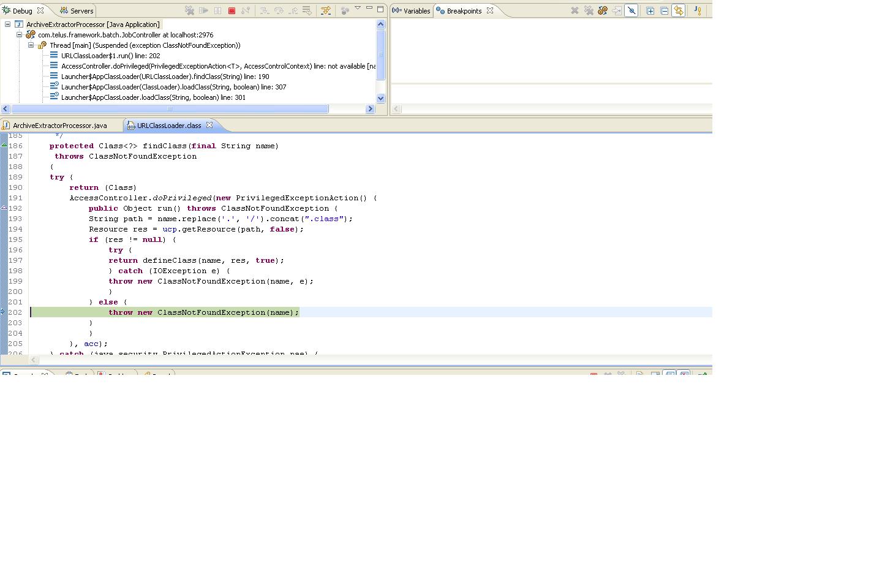Select the URLClassLoader$1.run() line 202 stack frame

(110, 56)
